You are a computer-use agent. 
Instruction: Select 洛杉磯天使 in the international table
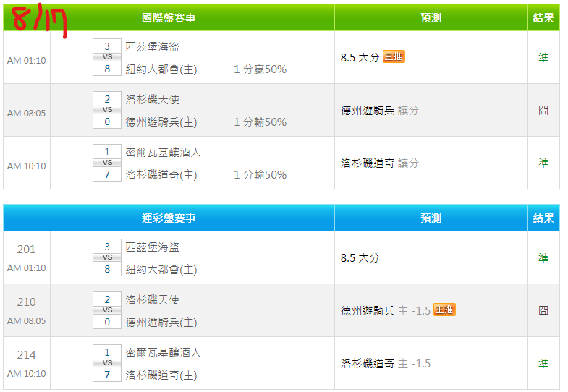click(153, 100)
